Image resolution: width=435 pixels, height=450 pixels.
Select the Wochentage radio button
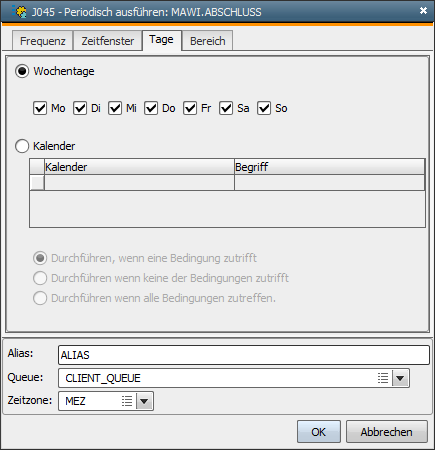[x=22, y=71]
